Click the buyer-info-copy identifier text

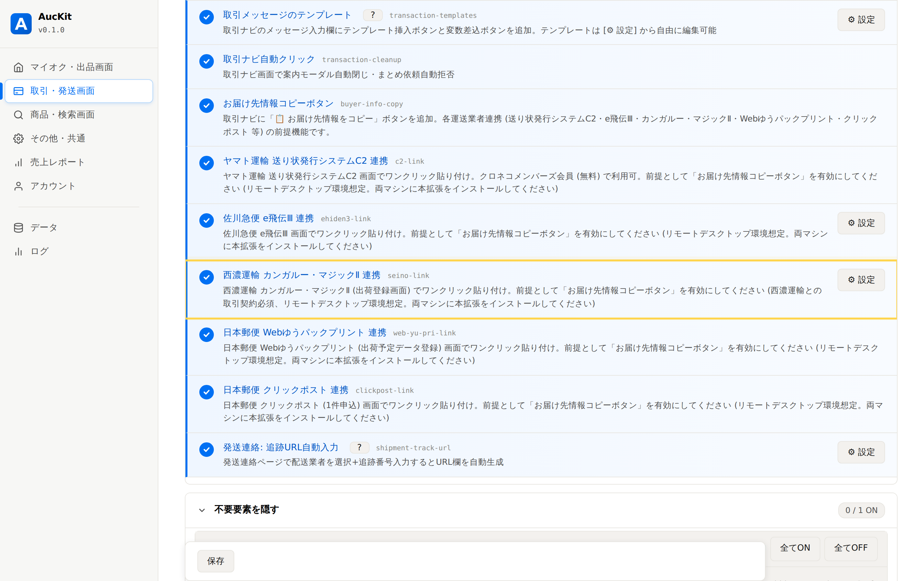point(372,104)
